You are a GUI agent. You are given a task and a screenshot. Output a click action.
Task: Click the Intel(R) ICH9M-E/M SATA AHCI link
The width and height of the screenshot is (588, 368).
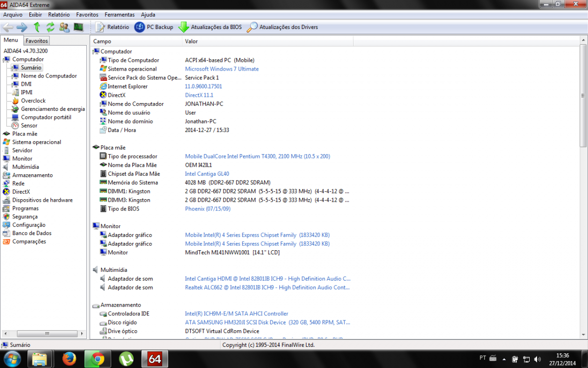236,314
